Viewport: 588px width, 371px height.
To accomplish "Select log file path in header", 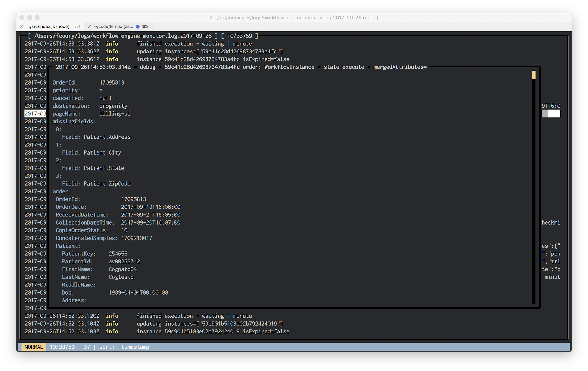I will (123, 36).
